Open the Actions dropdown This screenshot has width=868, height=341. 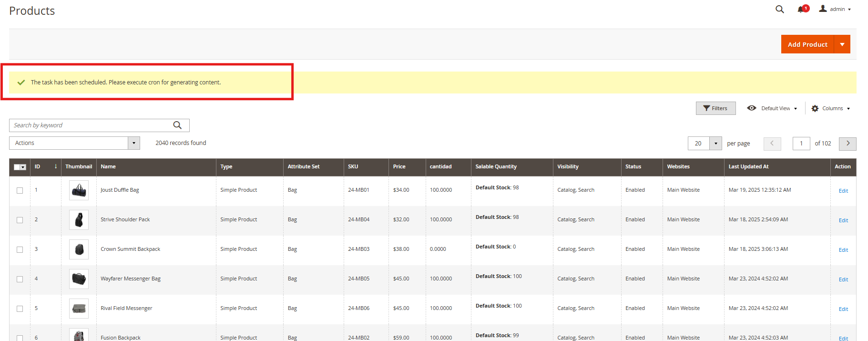(x=74, y=143)
